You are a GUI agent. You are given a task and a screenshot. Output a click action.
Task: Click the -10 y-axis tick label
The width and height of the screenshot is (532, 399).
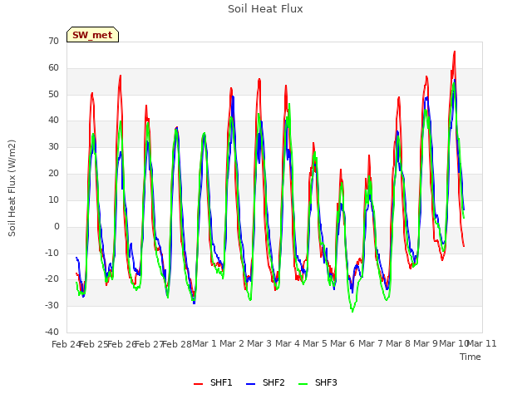[x=52, y=253]
